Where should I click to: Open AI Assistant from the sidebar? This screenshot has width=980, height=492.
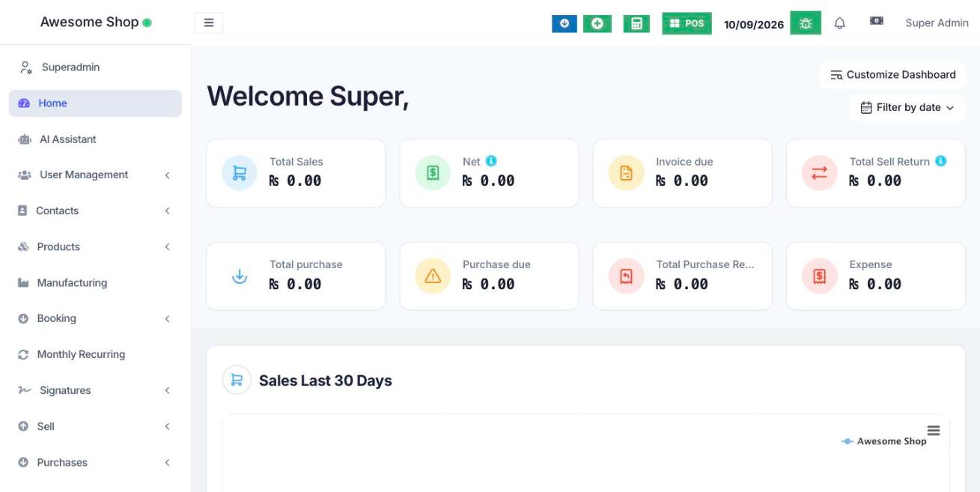tap(95, 139)
